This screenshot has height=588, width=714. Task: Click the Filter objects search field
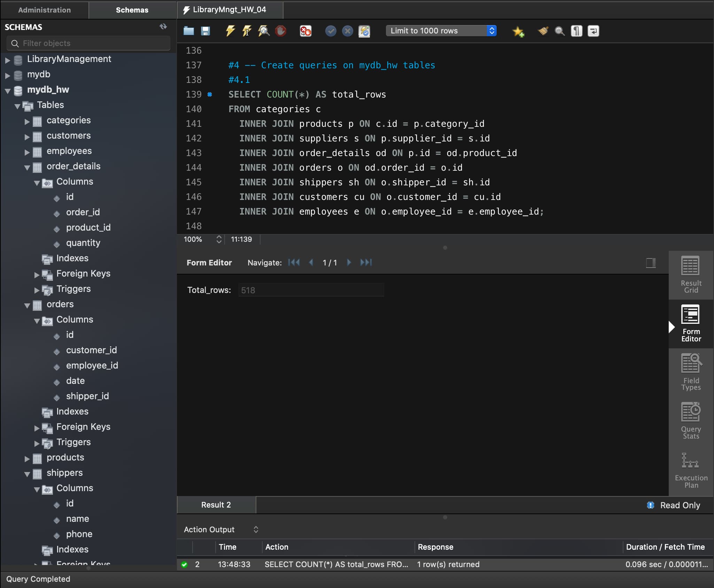(x=88, y=43)
